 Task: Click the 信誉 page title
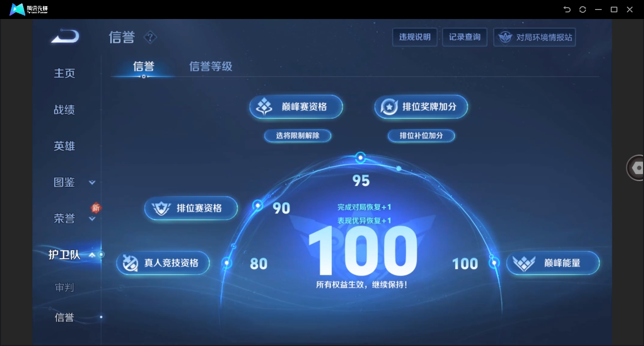(x=122, y=37)
